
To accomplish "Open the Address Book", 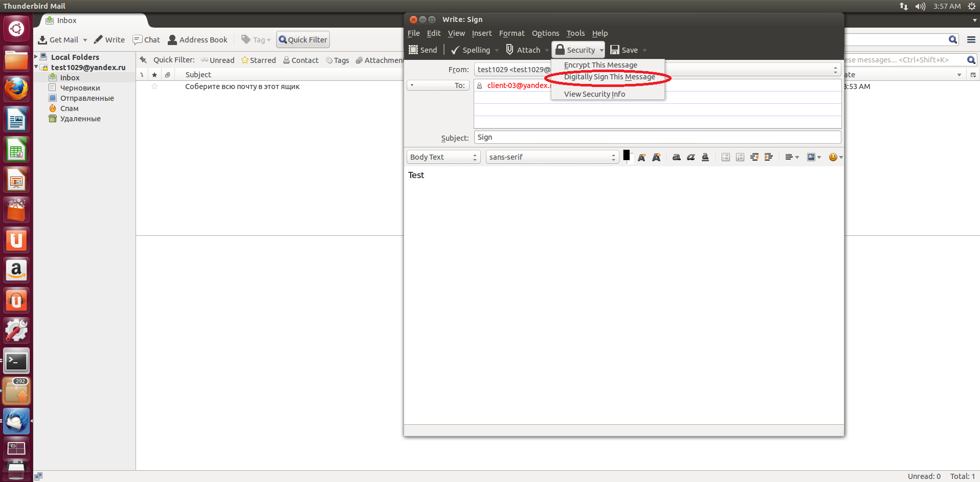I will tap(197, 39).
